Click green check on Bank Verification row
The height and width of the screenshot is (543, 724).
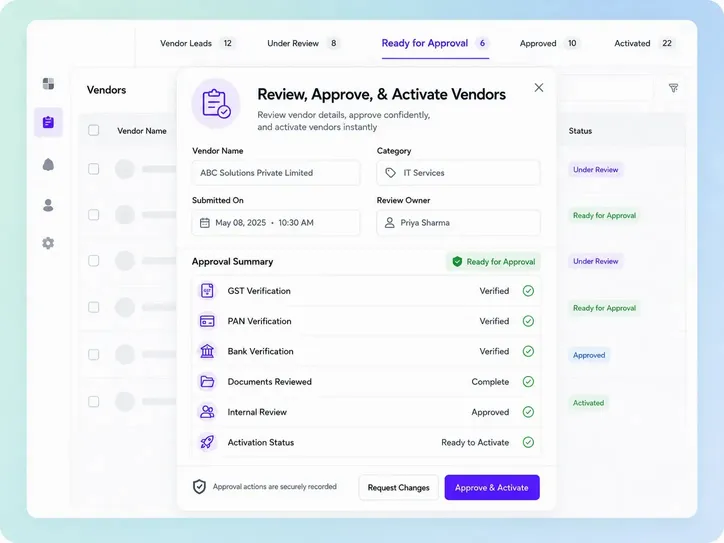pos(528,351)
